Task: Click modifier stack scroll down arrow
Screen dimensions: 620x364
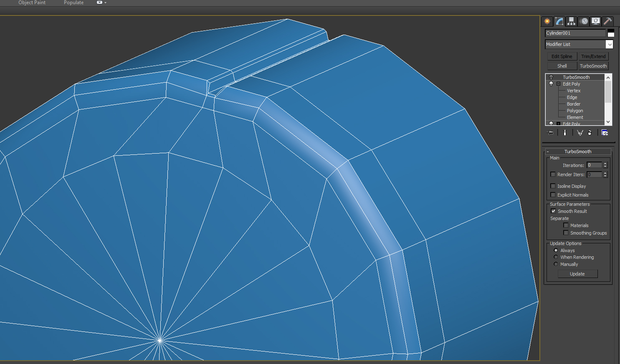Action: (608, 122)
